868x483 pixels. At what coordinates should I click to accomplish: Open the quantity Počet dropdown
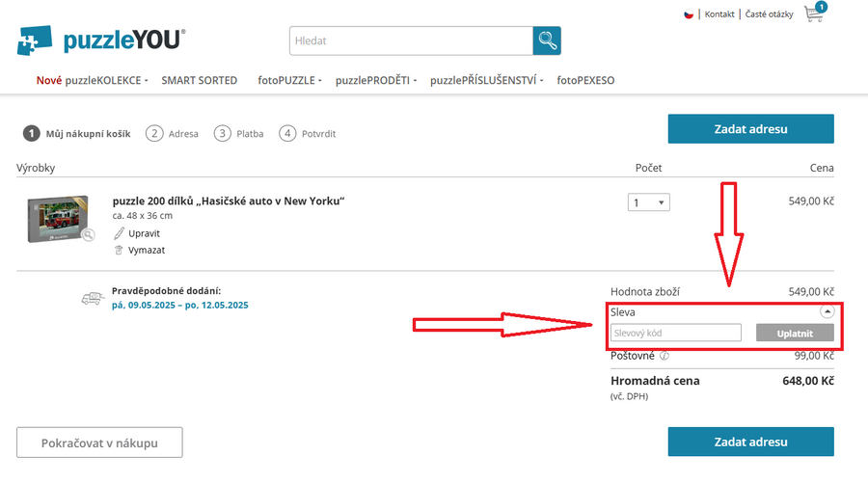pyautogui.click(x=648, y=202)
